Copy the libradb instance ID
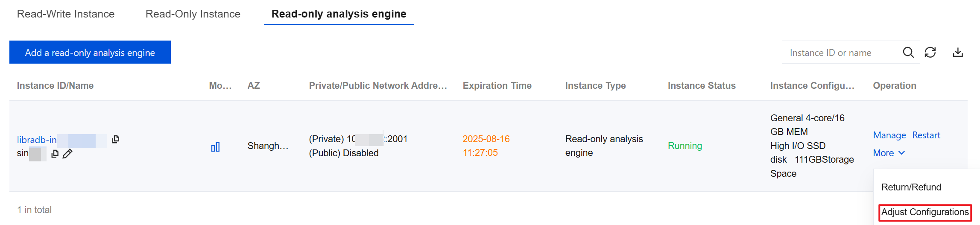The width and height of the screenshot is (980, 225). (x=115, y=139)
